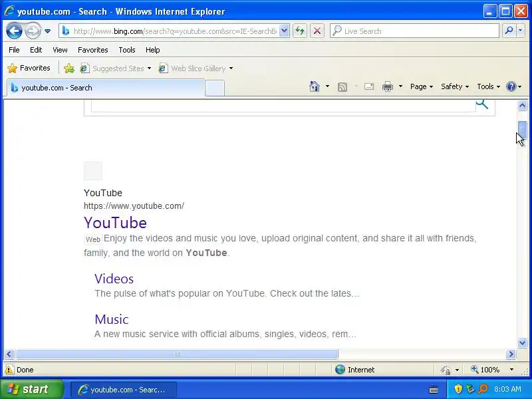Select the youtube.com taskbar window button
This screenshot has height=399, width=532.
tap(124, 390)
